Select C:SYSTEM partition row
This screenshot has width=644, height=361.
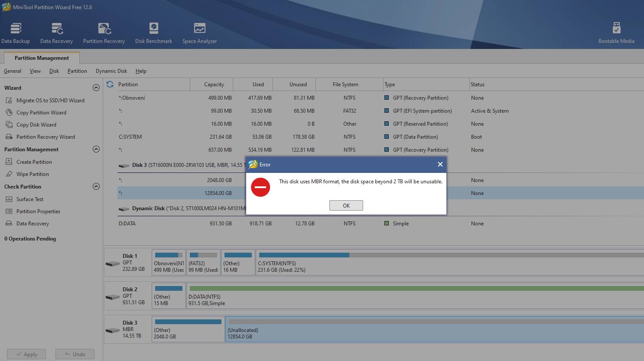coord(381,137)
